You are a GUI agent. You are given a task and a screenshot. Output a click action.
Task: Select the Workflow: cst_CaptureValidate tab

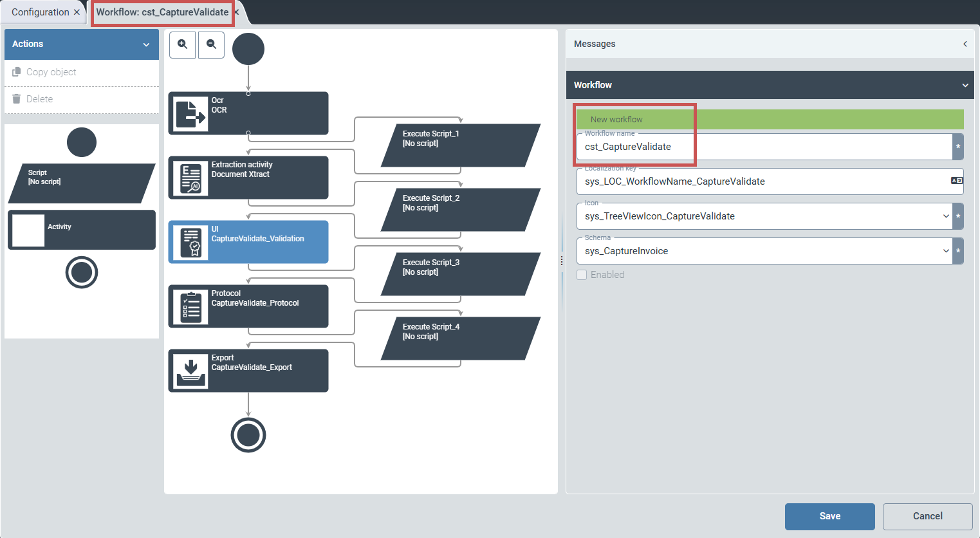pos(161,12)
